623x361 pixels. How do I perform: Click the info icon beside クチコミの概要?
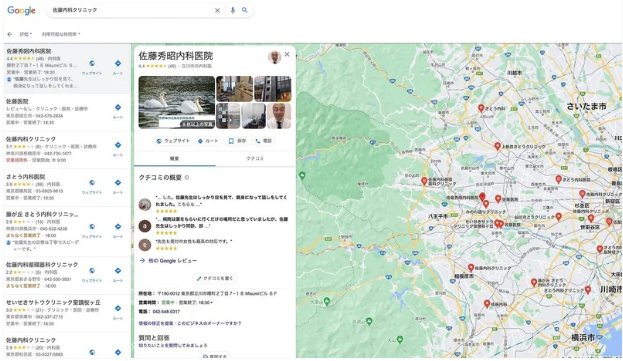[x=187, y=178]
